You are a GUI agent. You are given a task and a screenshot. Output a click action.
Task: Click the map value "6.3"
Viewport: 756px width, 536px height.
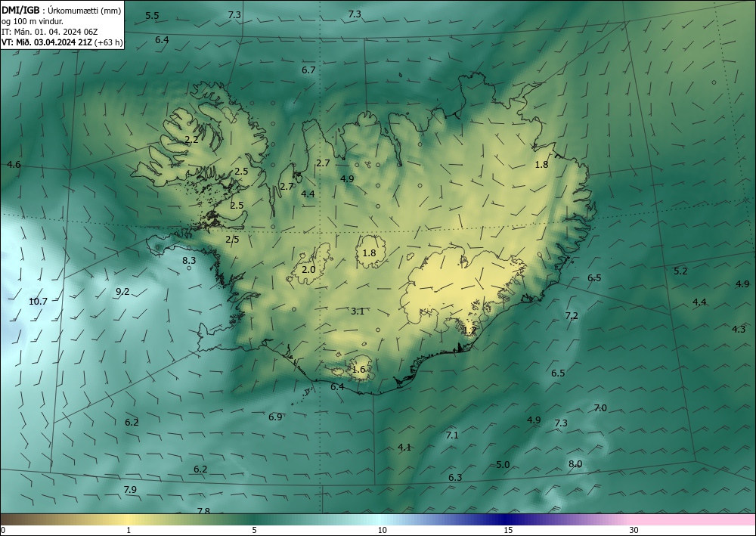pos(455,477)
